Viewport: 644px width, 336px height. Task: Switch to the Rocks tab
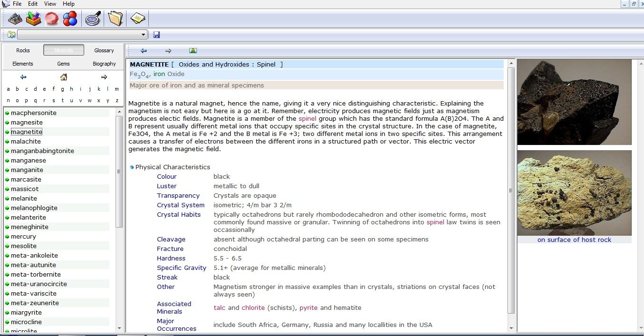tap(23, 50)
